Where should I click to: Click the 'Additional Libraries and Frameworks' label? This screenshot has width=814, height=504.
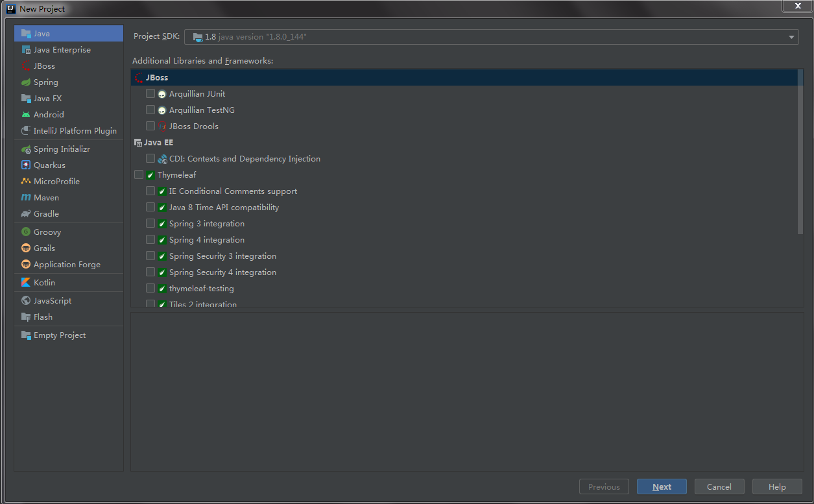[x=203, y=60]
